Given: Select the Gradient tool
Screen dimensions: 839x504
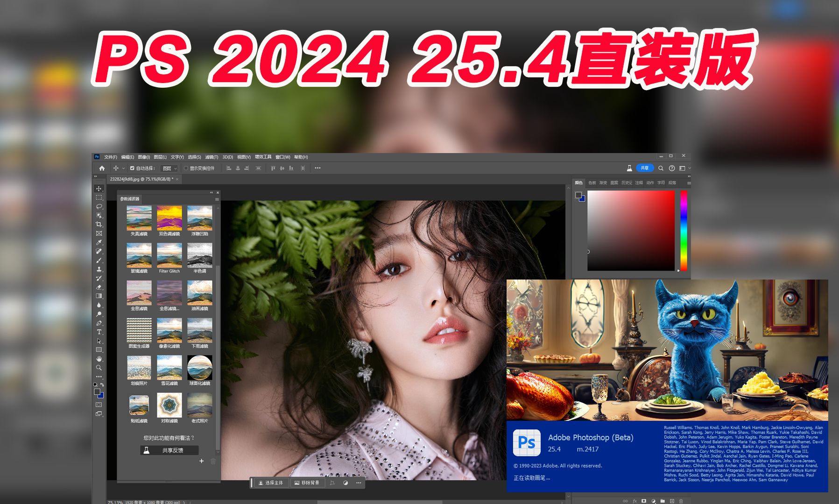Looking at the screenshot, I should 99,296.
